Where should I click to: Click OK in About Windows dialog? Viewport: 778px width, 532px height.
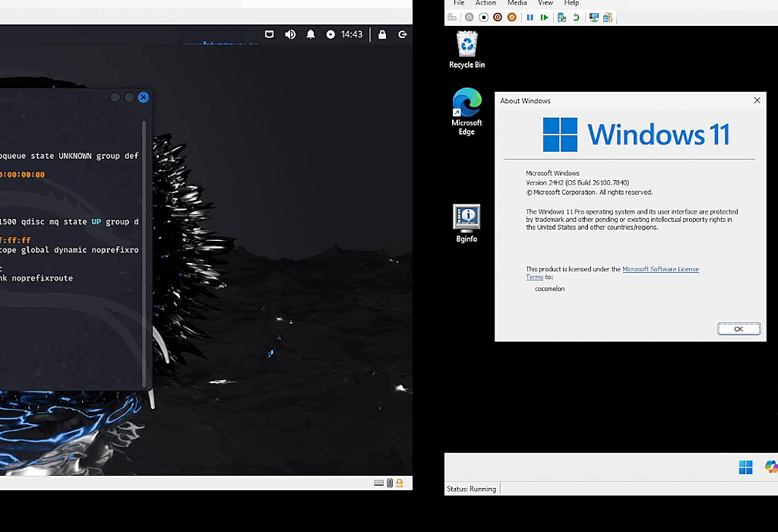pos(738,328)
